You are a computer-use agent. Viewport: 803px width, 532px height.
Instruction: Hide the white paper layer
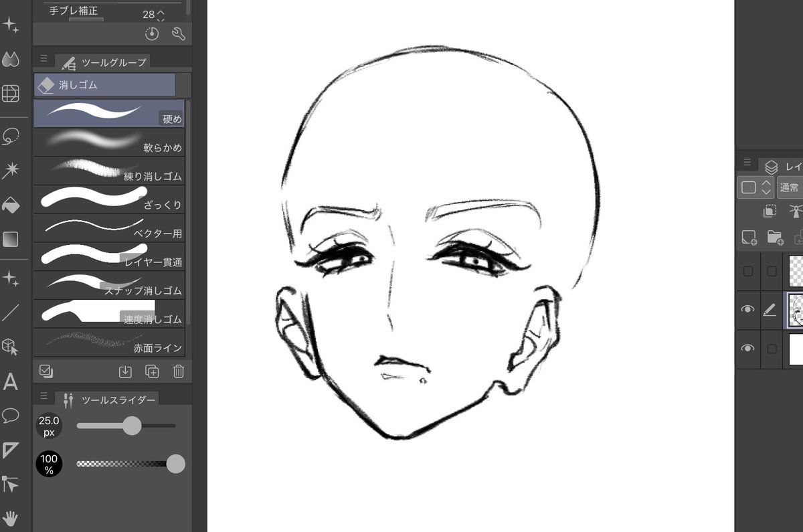coord(748,348)
